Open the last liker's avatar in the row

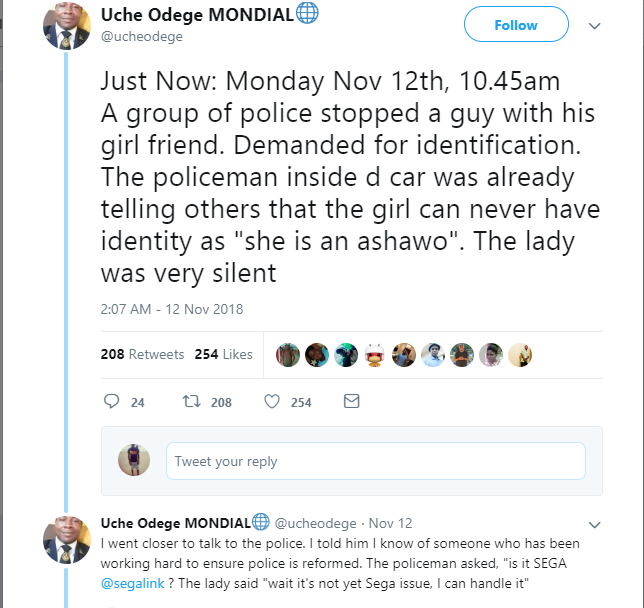519,354
